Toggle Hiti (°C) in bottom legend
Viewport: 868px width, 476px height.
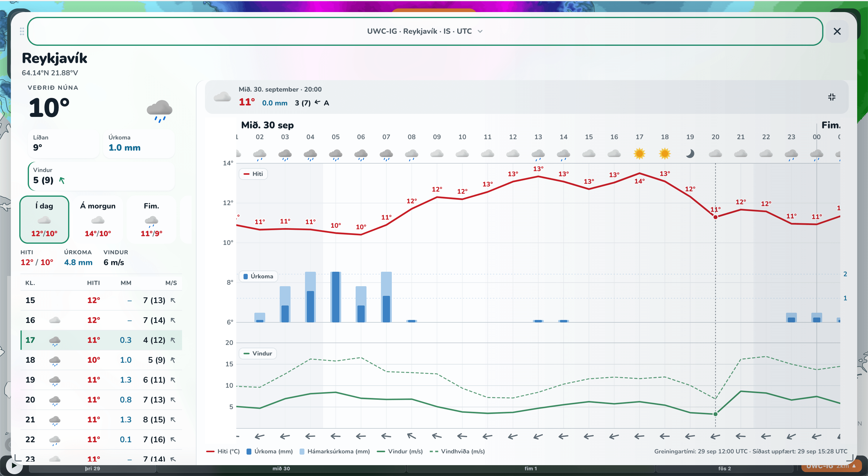pos(223,451)
